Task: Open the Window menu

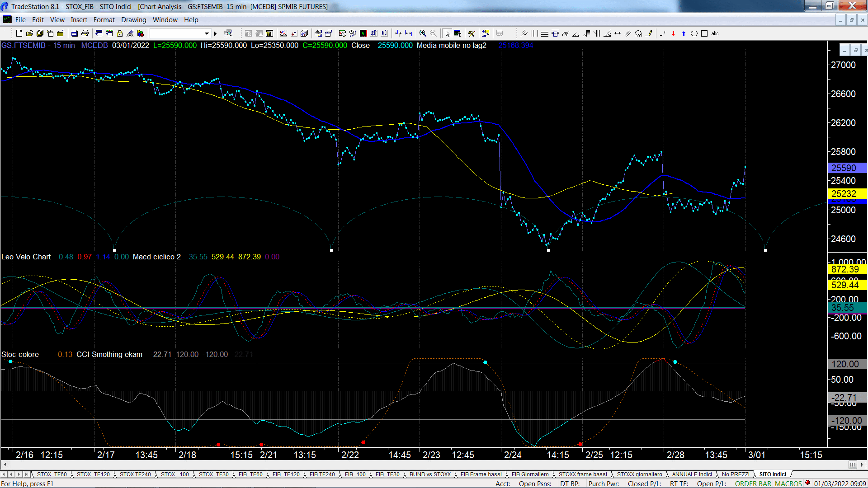Action: coord(165,20)
